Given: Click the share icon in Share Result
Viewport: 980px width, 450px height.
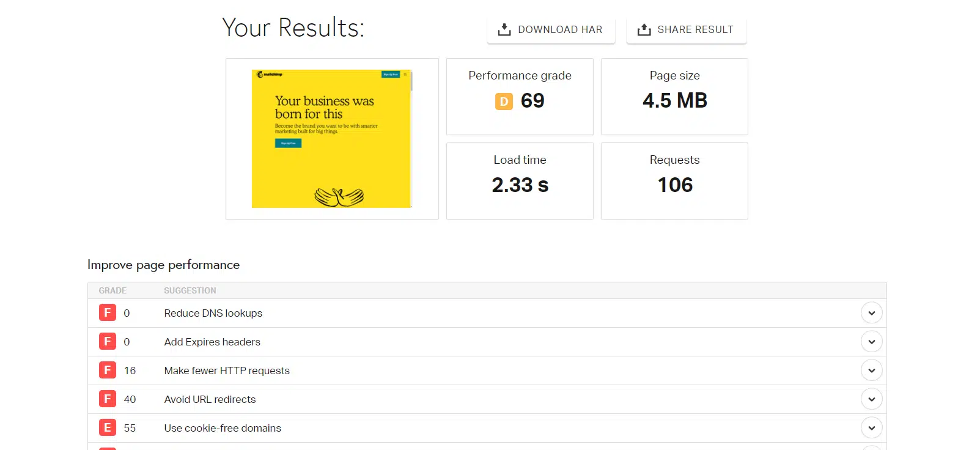Looking at the screenshot, I should click(644, 29).
